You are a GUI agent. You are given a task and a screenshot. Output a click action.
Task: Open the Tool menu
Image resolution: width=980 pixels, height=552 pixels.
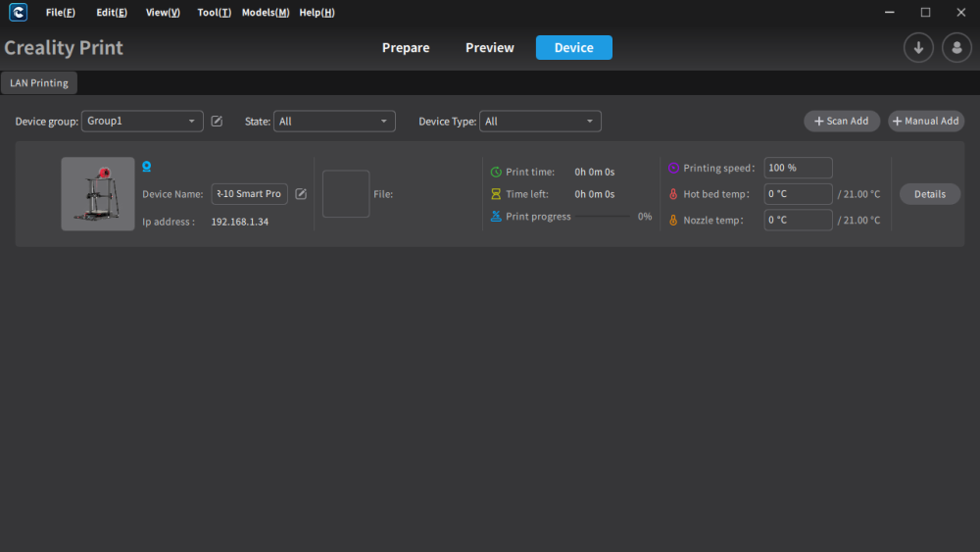point(215,13)
